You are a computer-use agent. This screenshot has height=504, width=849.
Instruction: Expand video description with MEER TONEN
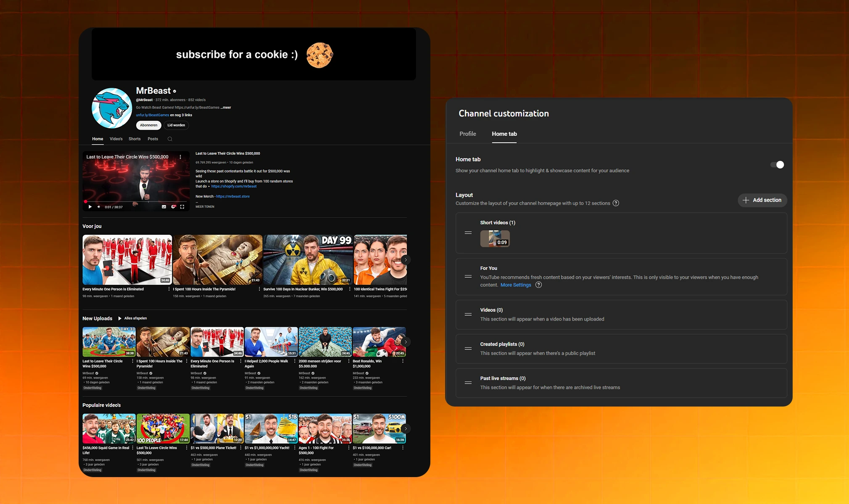pos(205,207)
